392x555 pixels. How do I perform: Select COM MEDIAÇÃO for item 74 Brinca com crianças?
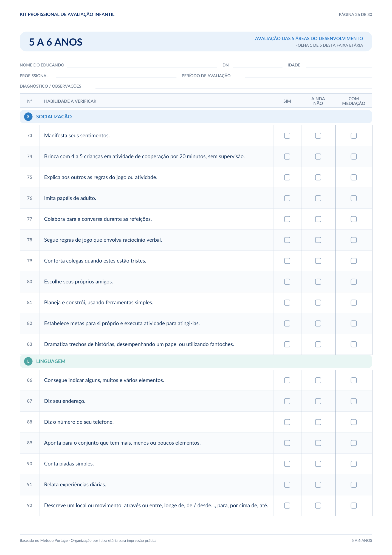click(x=354, y=157)
